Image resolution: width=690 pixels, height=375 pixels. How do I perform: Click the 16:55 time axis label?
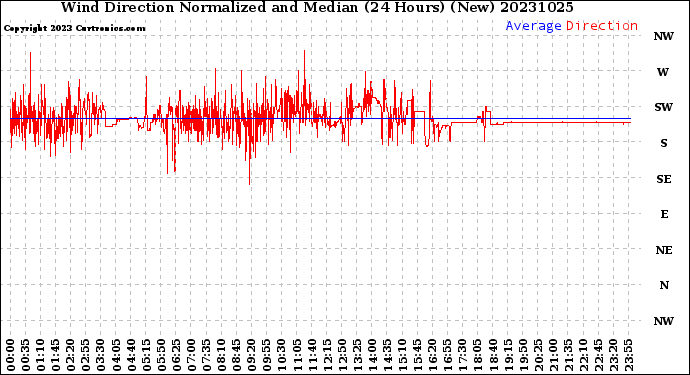447,355
